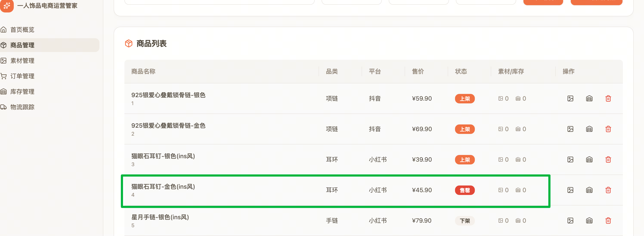Delete the 925银爱心叠戴锁骨链-金色 product

click(608, 129)
